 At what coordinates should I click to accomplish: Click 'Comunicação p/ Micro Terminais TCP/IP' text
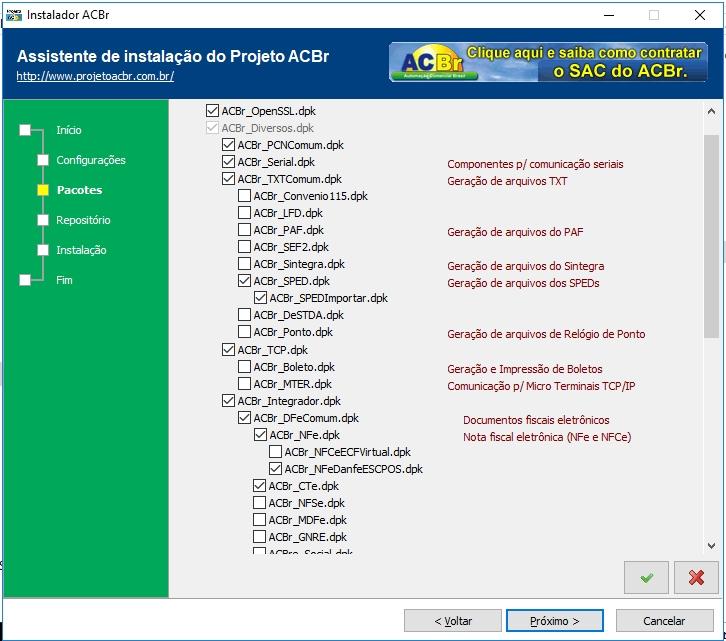(541, 386)
